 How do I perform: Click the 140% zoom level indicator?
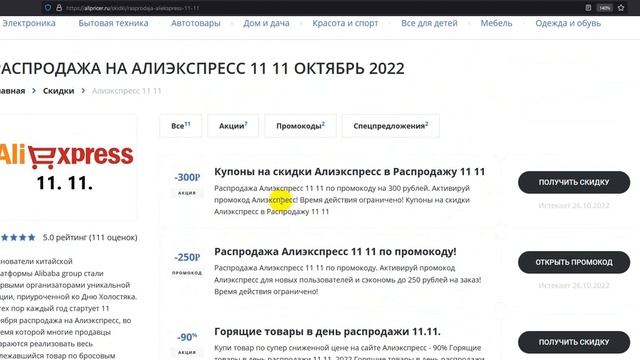[604, 8]
